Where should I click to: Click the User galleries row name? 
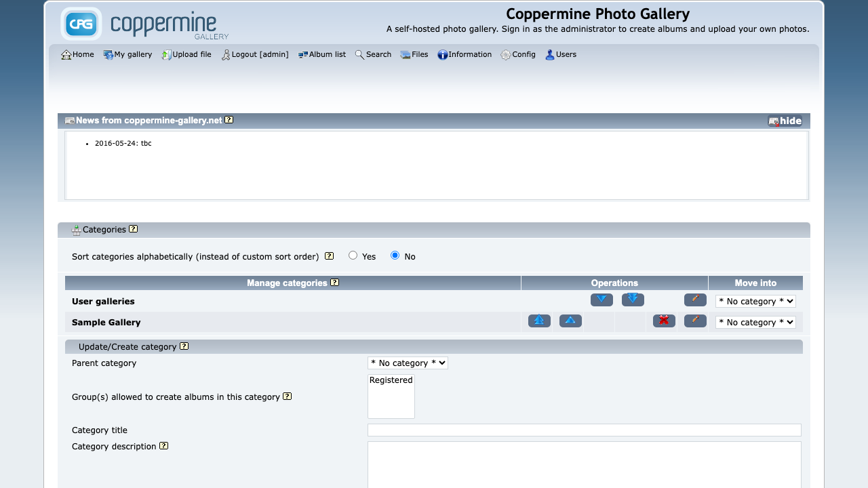point(103,302)
